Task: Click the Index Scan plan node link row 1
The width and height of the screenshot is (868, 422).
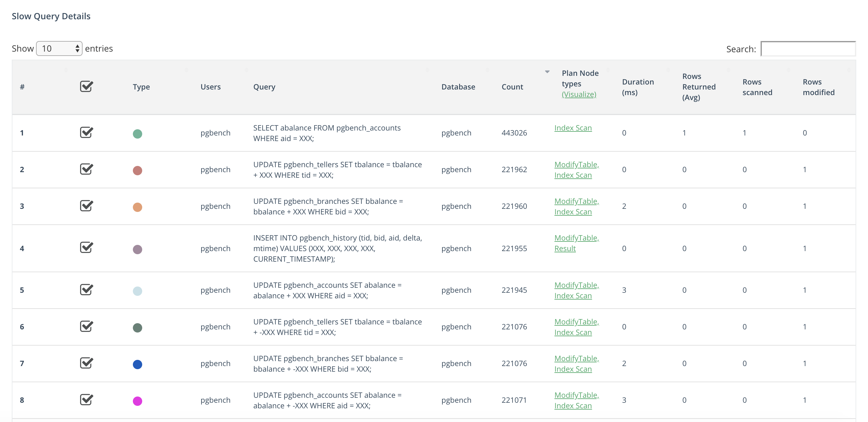Action: 573,128
